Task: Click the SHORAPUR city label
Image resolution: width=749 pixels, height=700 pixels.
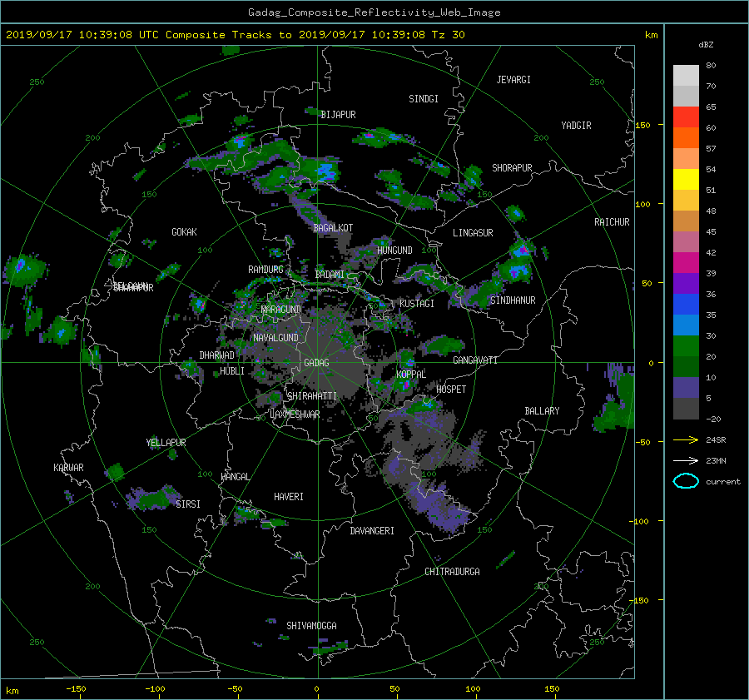Action: (512, 168)
